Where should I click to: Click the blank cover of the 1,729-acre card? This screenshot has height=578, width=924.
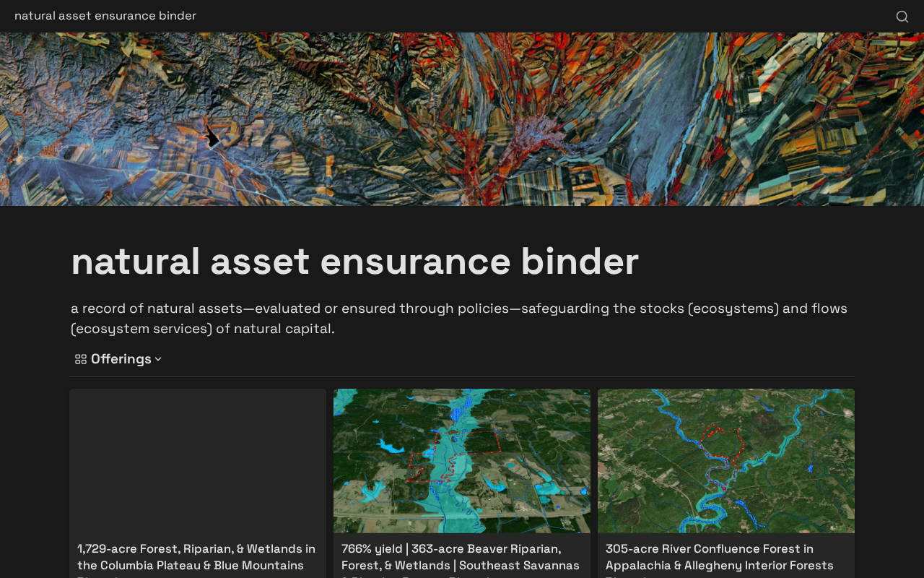pyautogui.click(x=198, y=461)
